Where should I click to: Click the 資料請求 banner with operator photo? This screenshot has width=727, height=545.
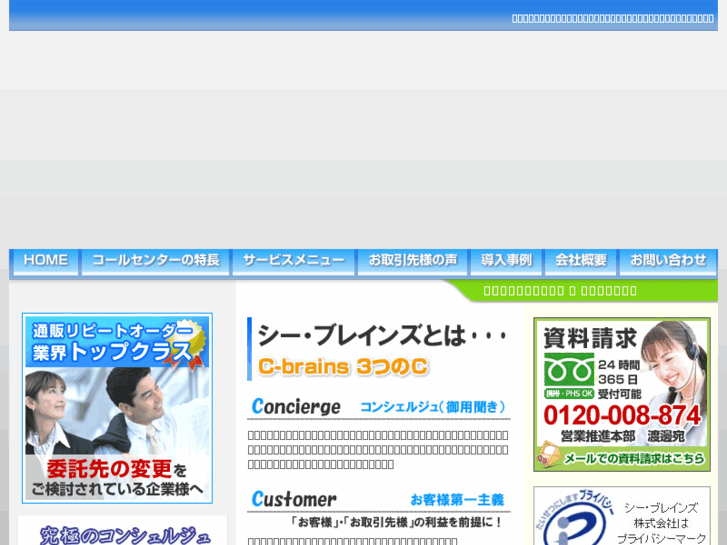click(x=622, y=394)
